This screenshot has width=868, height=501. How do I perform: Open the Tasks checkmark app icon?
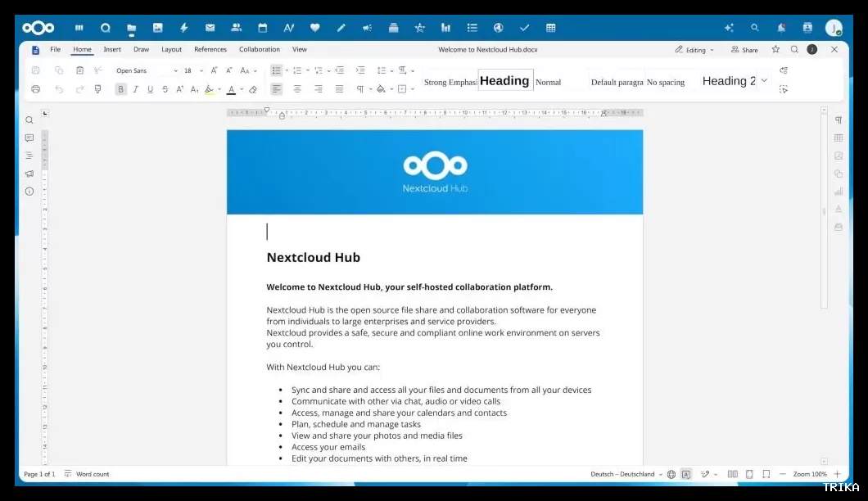click(x=524, y=28)
